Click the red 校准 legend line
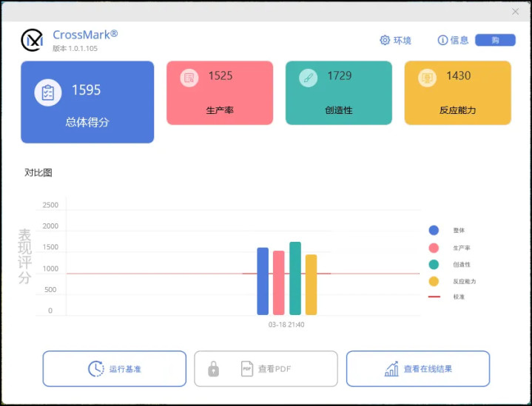 [x=434, y=297]
